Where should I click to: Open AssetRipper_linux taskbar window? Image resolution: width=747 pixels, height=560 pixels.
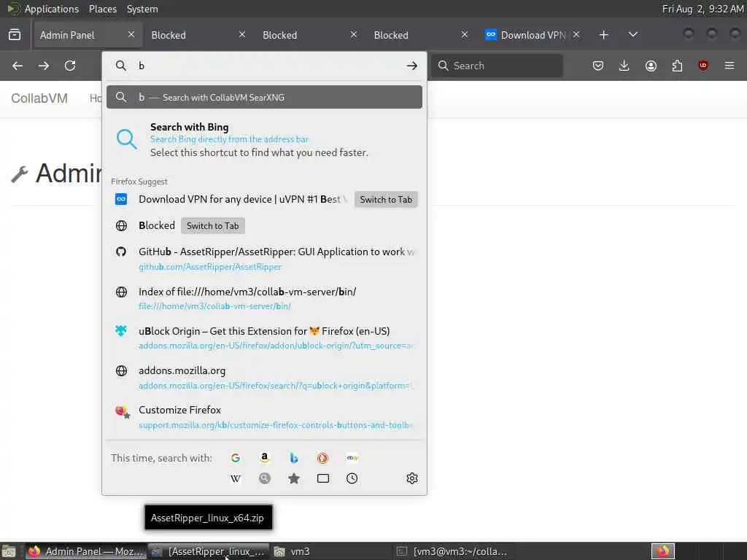pos(209,551)
